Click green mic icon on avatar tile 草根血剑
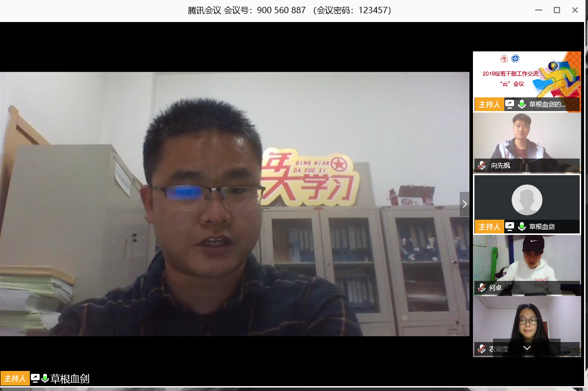This screenshot has height=391, width=588. [x=522, y=227]
